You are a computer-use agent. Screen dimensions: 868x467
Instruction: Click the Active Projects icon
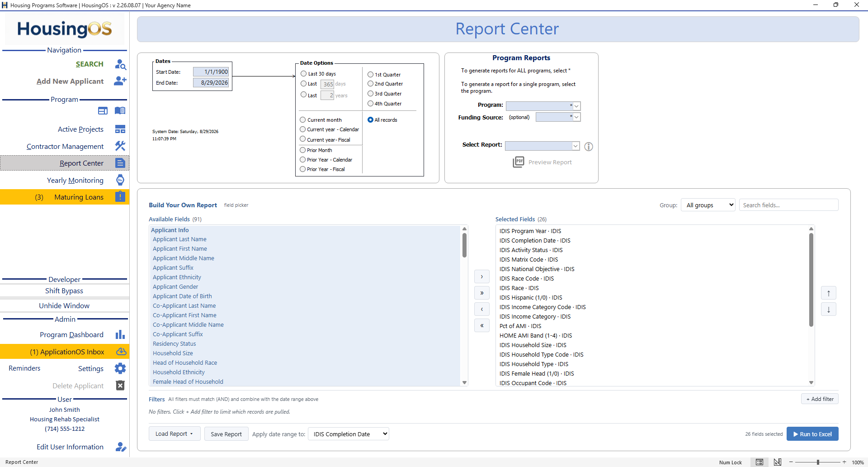pos(120,129)
